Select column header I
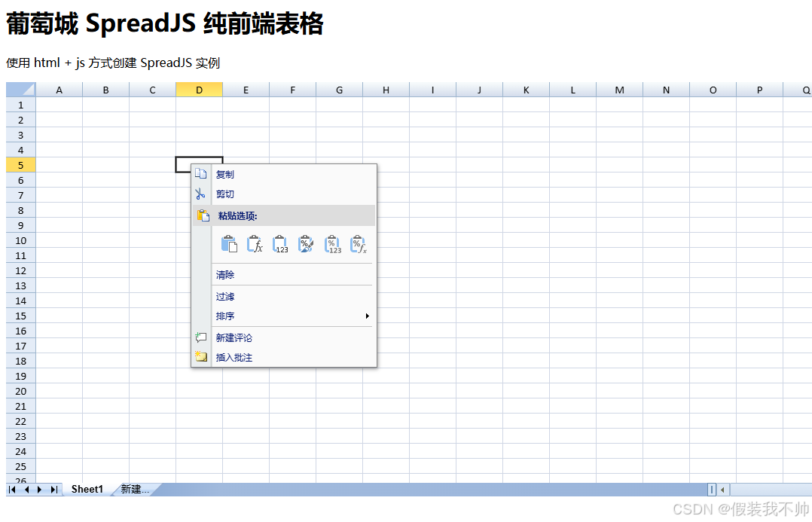 pyautogui.click(x=432, y=90)
